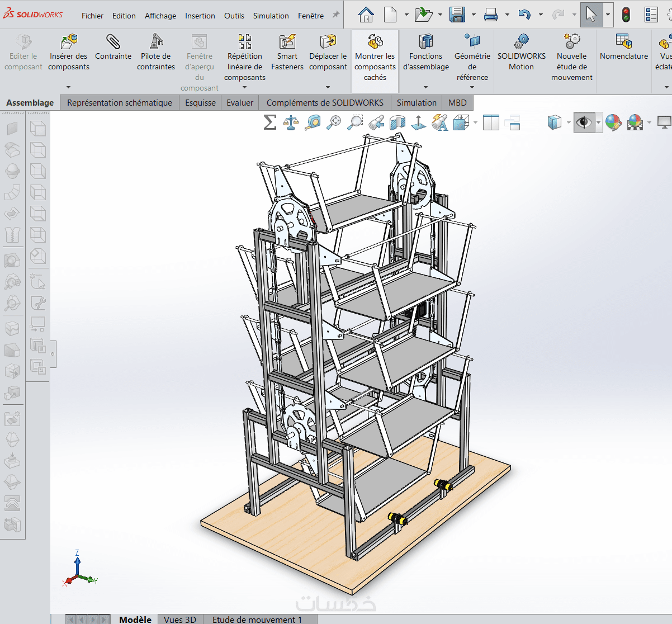Image resolution: width=672 pixels, height=624 pixels.
Task: Expand Fonctions d'assemblage dropdown arrow
Action: coord(425,87)
